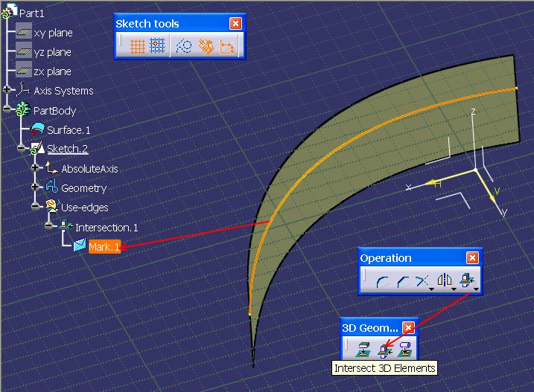Click the PartBody gear icon
This screenshot has width=534, height=392.
click(23, 109)
